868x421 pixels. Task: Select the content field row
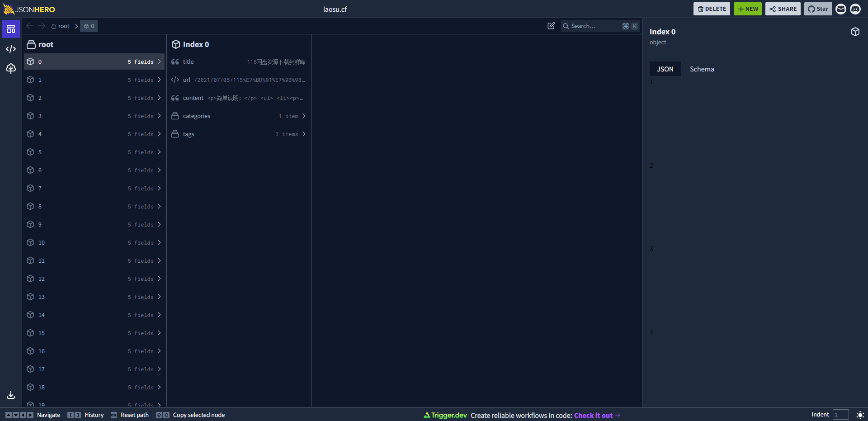coord(239,98)
